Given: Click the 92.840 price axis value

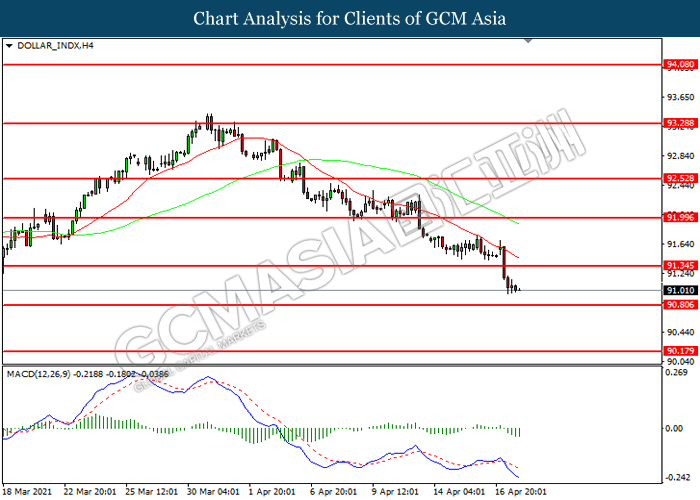Looking at the screenshot, I should (x=680, y=156).
